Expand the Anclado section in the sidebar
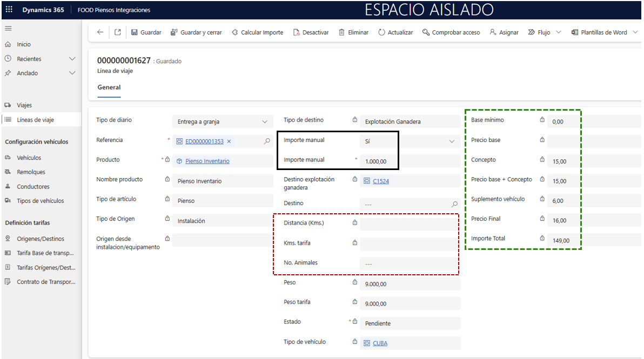Image resolution: width=644 pixels, height=359 pixels. [x=72, y=73]
